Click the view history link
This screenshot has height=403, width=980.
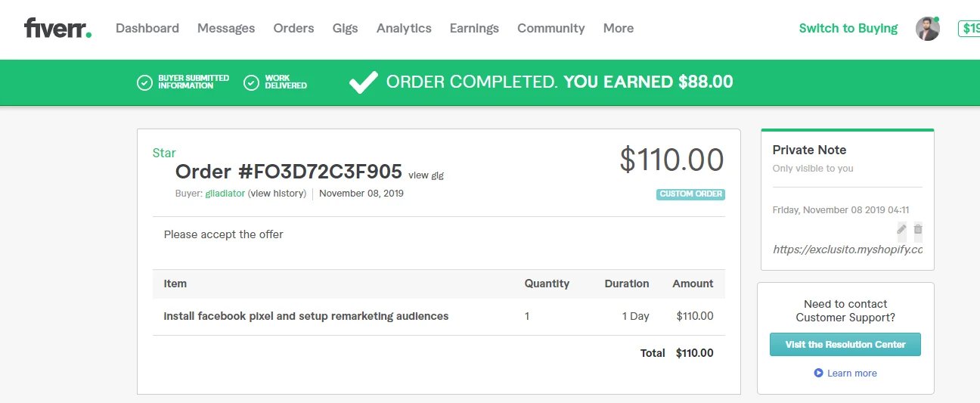point(278,194)
